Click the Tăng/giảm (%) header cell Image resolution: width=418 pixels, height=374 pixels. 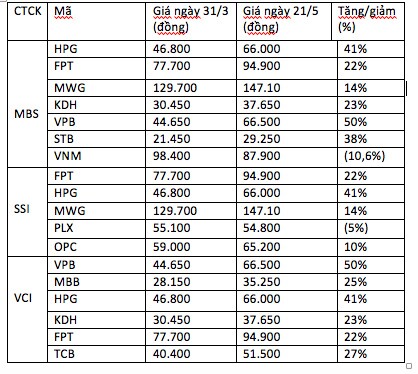pyautogui.click(x=368, y=21)
